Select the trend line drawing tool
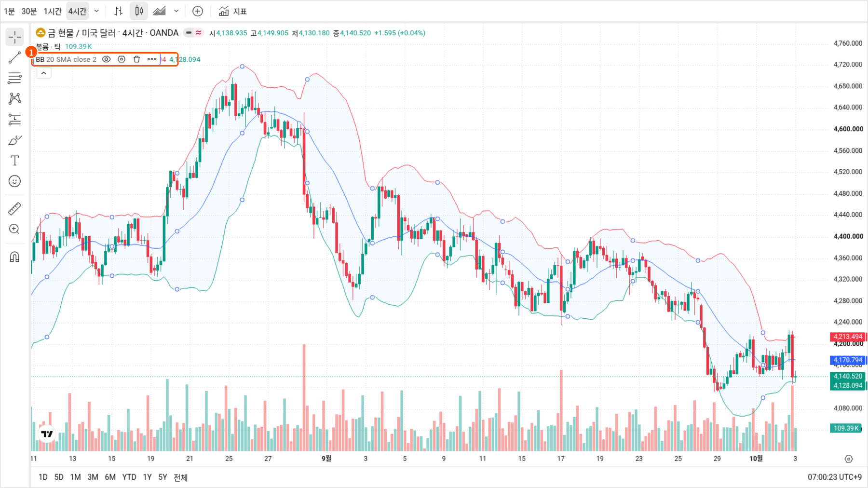 click(x=15, y=58)
